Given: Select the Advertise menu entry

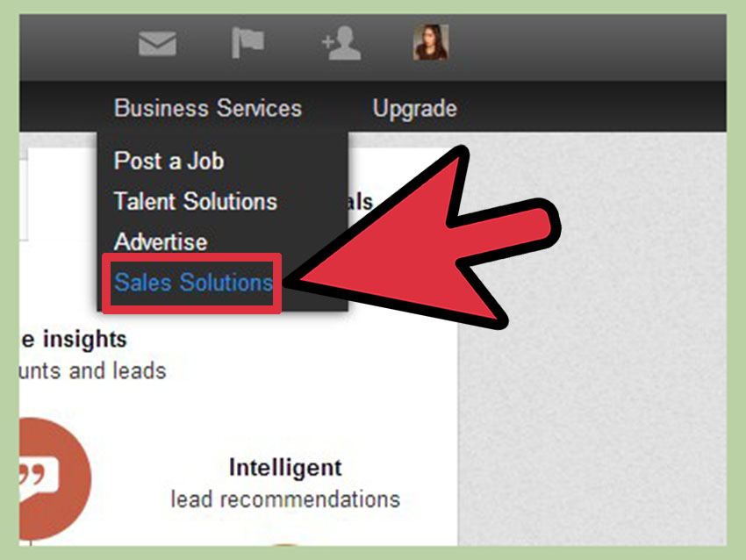Looking at the screenshot, I should (161, 241).
